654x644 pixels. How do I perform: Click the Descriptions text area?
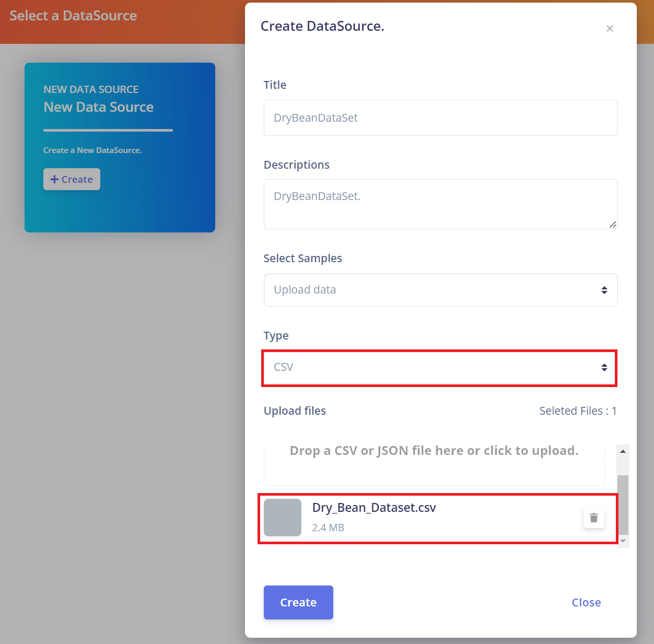click(x=440, y=204)
